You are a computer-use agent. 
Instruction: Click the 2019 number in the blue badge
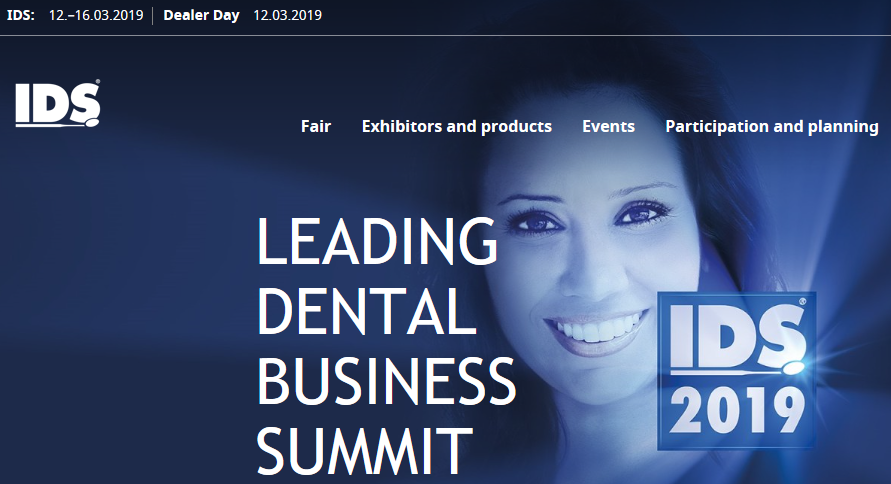738,410
